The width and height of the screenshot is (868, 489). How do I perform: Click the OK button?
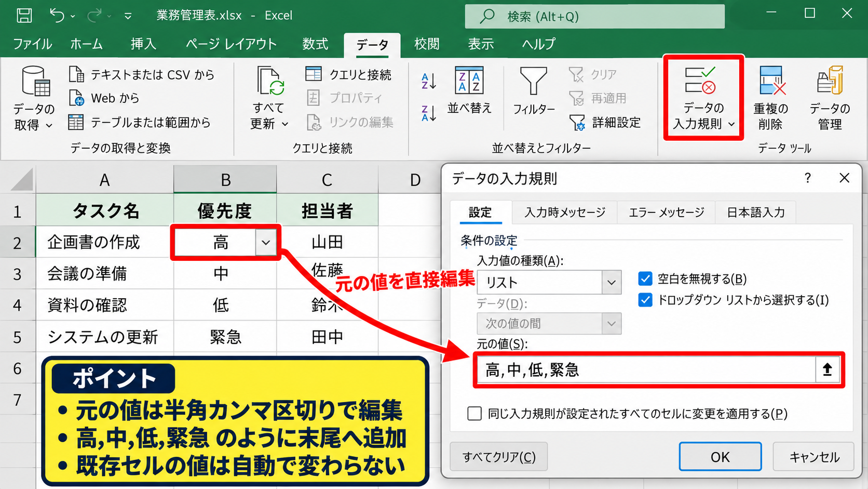coord(720,457)
